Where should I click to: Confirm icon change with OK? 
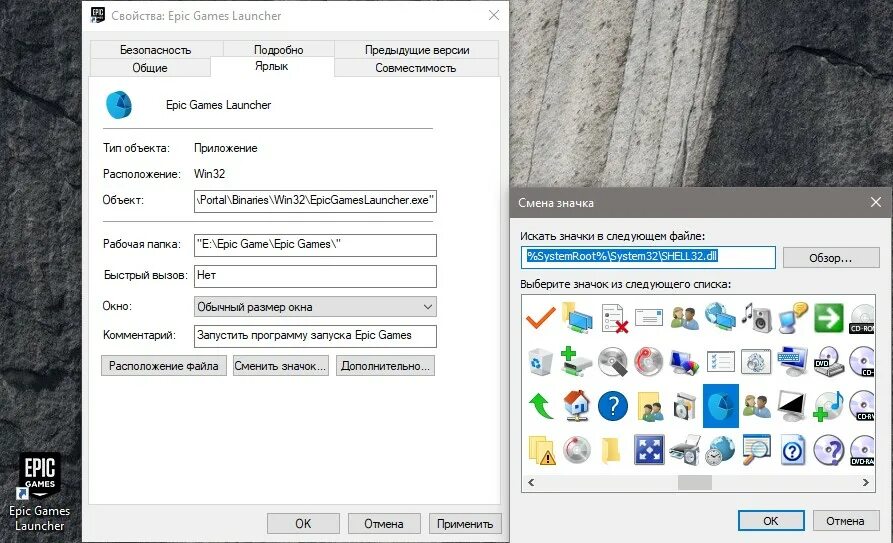pos(771,521)
